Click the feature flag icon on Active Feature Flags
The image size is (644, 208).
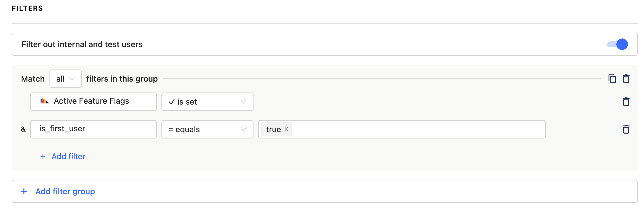point(45,101)
